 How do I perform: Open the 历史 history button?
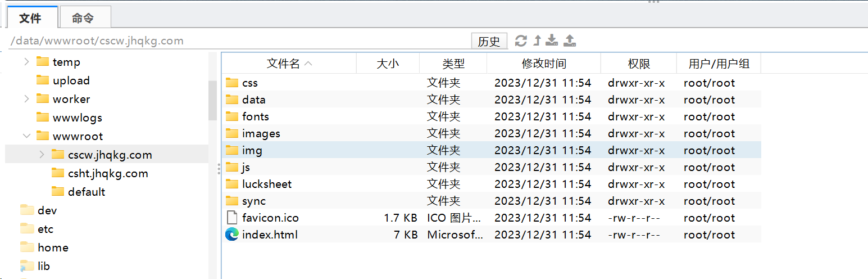[x=489, y=41]
